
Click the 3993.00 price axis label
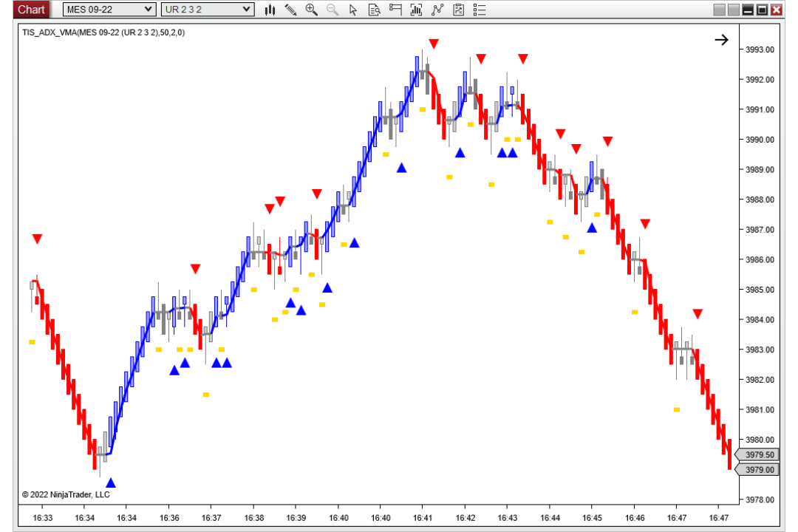(760, 50)
